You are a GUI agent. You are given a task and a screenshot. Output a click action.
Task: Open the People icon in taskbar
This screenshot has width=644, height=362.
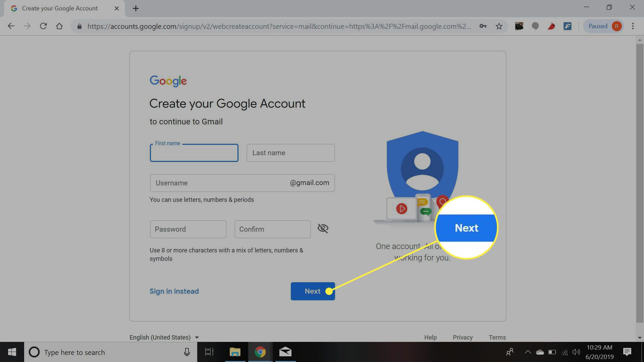click(x=510, y=352)
